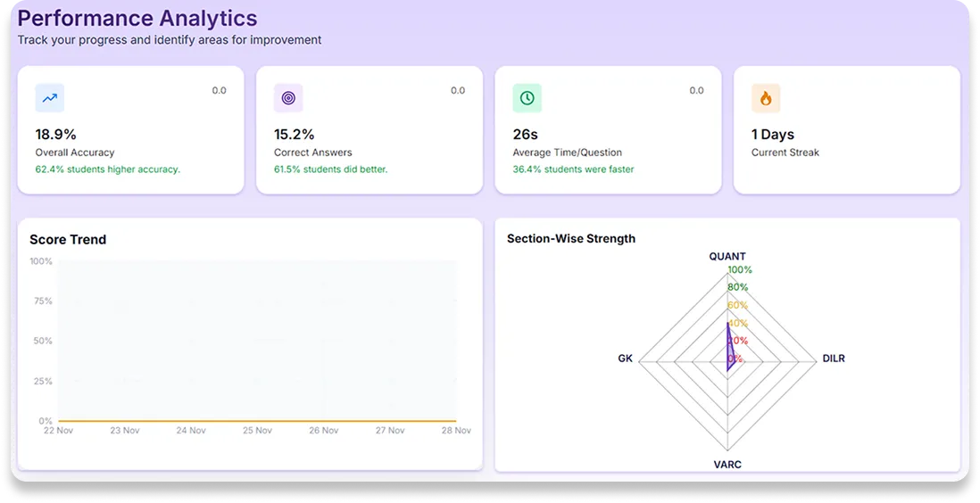Click the 1 Days Current Streak value
This screenshot has height=503, width=980.
(x=773, y=135)
